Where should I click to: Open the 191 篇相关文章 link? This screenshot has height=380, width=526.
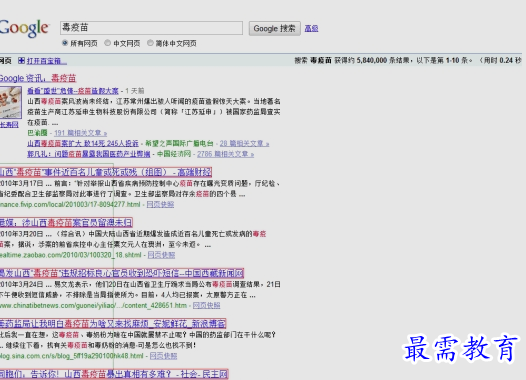tap(81, 133)
